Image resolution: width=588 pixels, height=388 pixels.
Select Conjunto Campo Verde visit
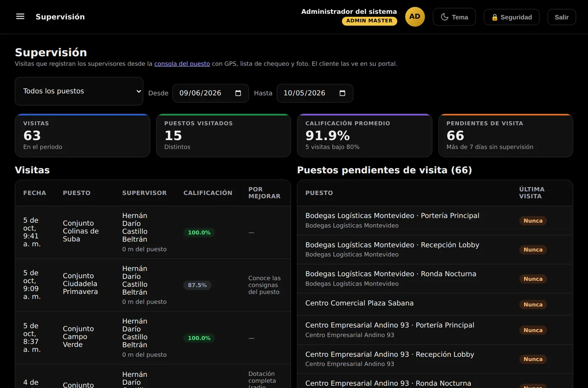tap(153, 338)
